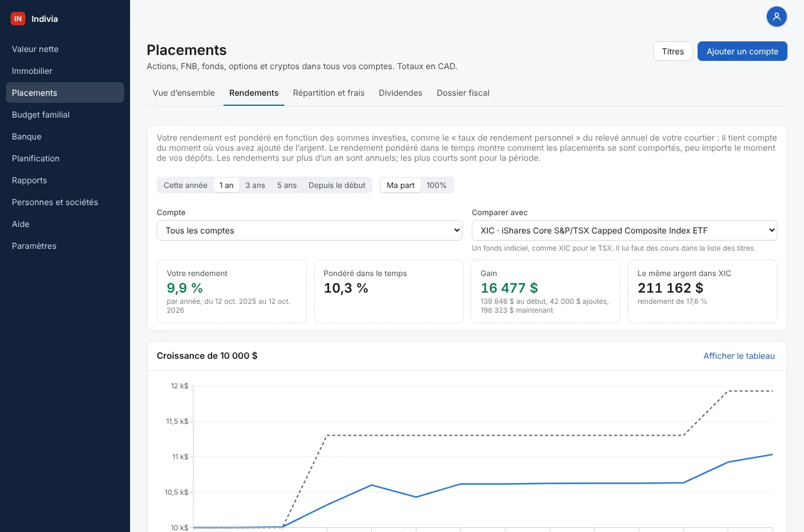Viewport: 804px width, 532px height.
Task: Click the Croissance de 10 000 $ heading
Action: (x=207, y=356)
